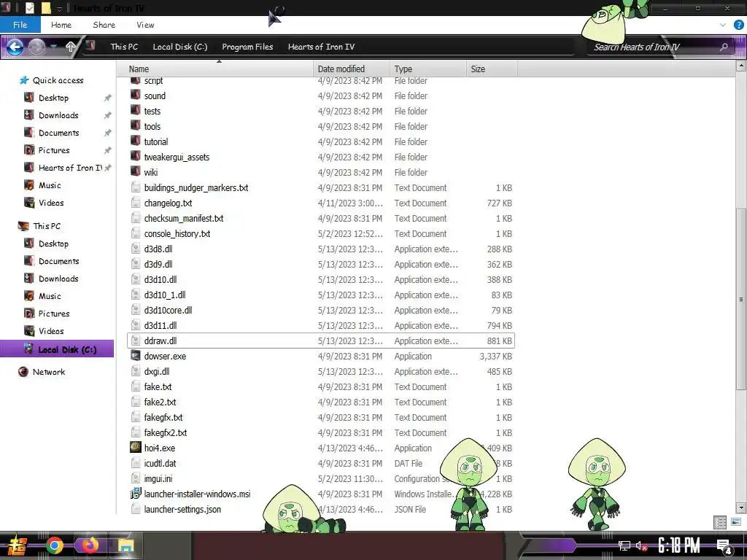Expand the ribbon with the chevron
This screenshot has width=747, height=560.
click(x=723, y=25)
